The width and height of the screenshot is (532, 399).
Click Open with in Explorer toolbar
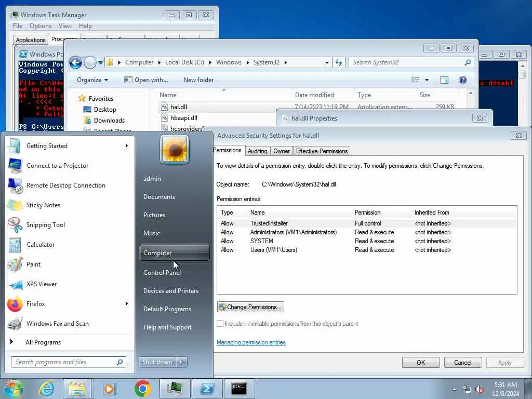coord(146,80)
